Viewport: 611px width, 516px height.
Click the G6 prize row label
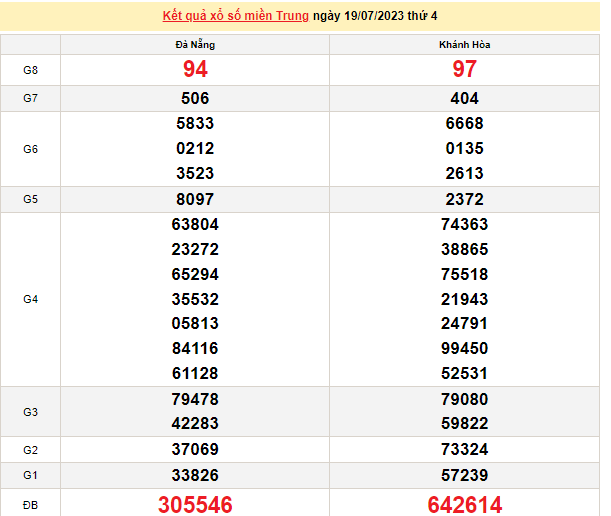pyautogui.click(x=30, y=148)
